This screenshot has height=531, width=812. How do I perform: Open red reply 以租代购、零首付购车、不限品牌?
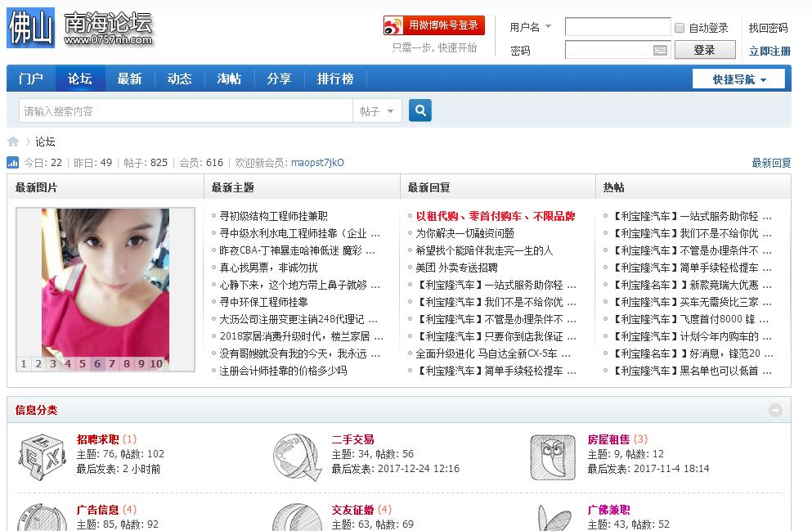point(496,216)
